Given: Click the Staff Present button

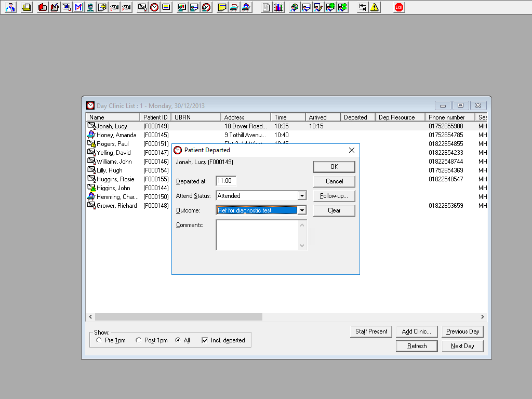Looking at the screenshot, I should [371, 331].
